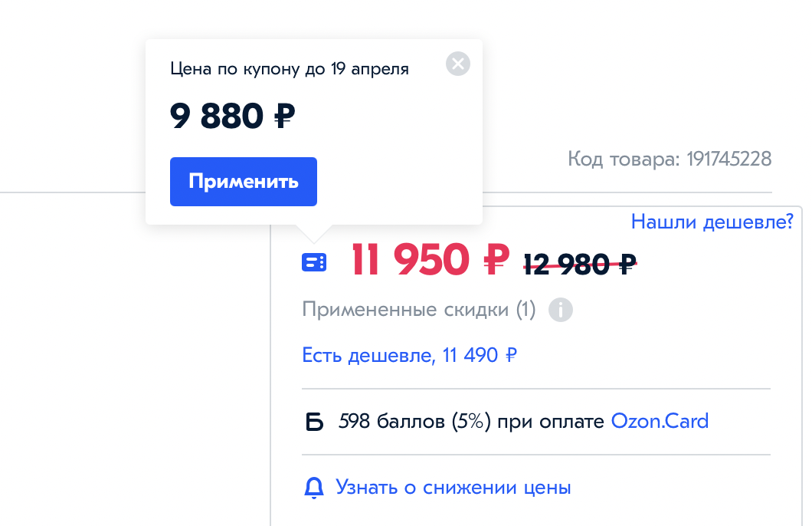Open the info icon next to Примененные скидки
Screen dimensions: 812x526
(x=561, y=311)
